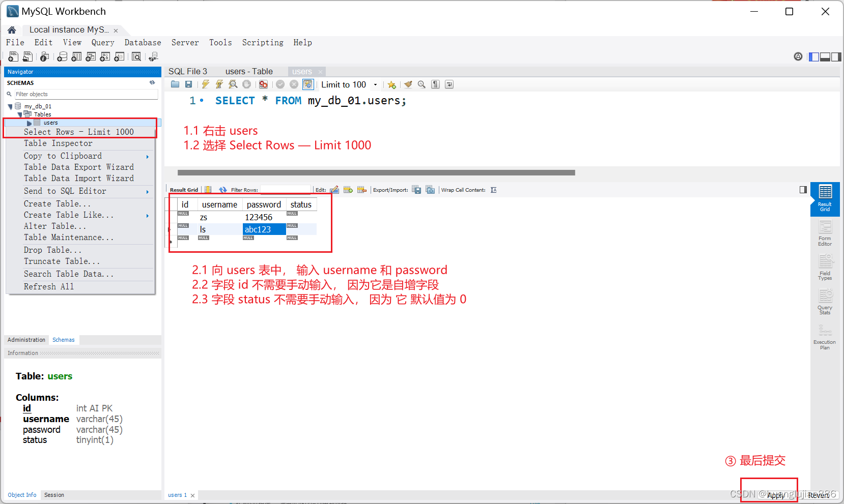844x504 pixels.
Task: Commit transaction checkmark icon
Action: 280,84
